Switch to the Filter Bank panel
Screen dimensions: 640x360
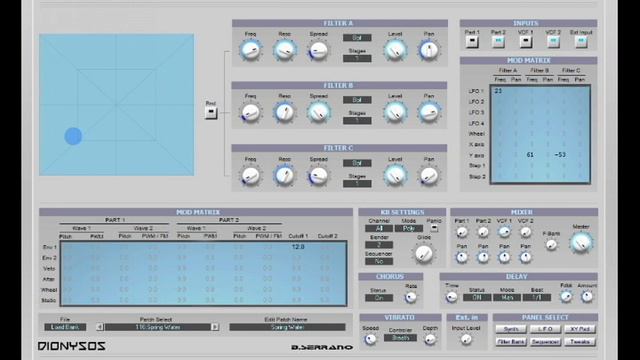click(511, 342)
